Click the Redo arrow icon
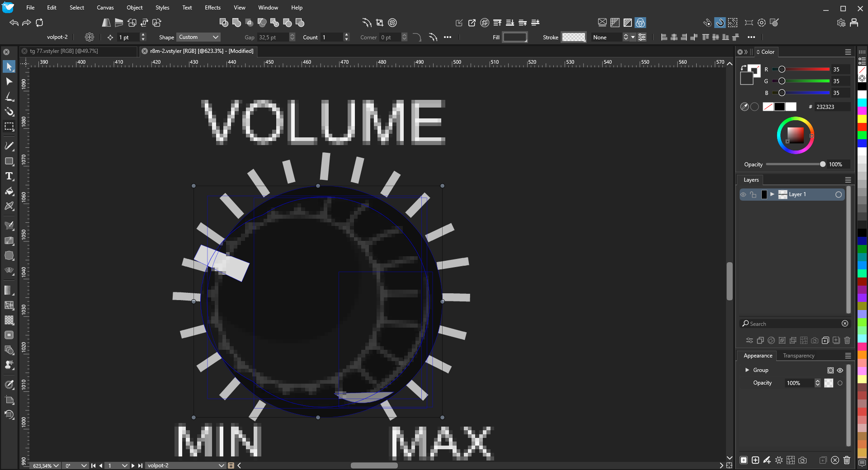Viewport: 868px width, 470px height. tap(27, 23)
